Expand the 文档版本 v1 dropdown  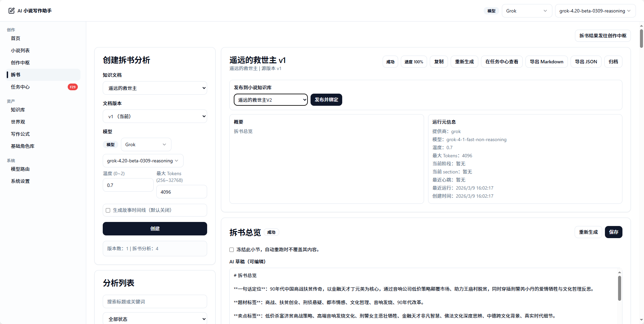coord(155,116)
